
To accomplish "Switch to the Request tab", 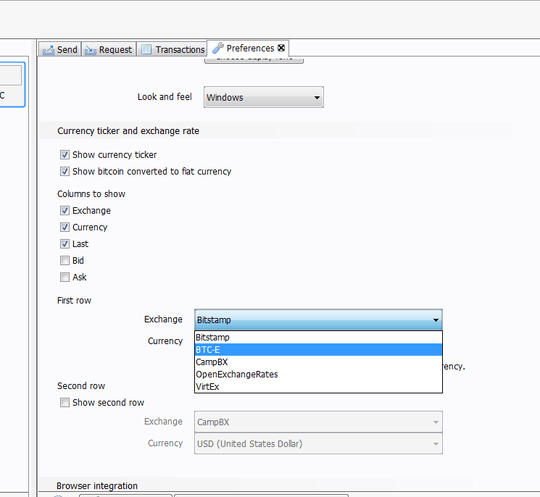I will coord(109,49).
